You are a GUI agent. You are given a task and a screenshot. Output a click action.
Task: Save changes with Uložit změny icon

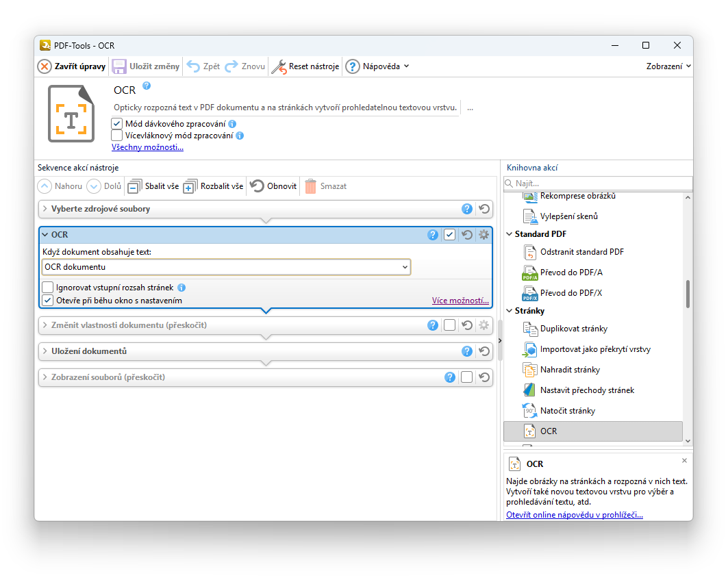coord(119,66)
